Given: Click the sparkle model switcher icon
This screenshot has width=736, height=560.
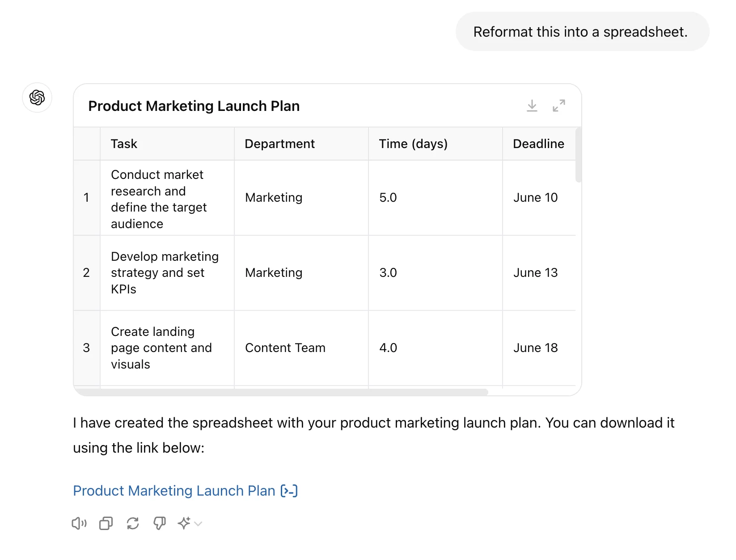Looking at the screenshot, I should tap(184, 523).
